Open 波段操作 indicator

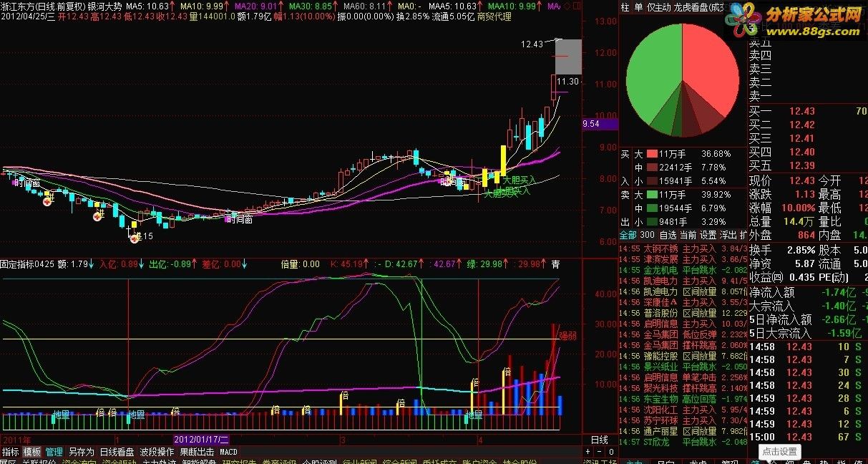click(157, 452)
